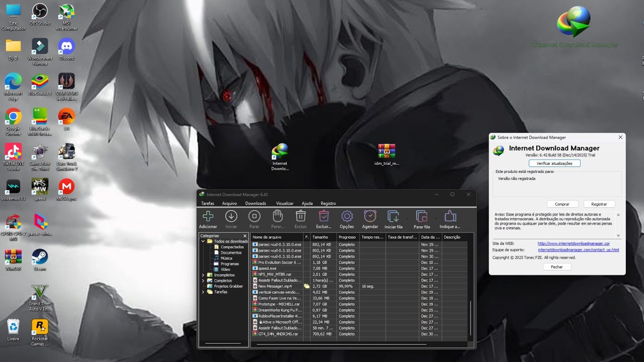Select Vídeo category

(x=222, y=269)
